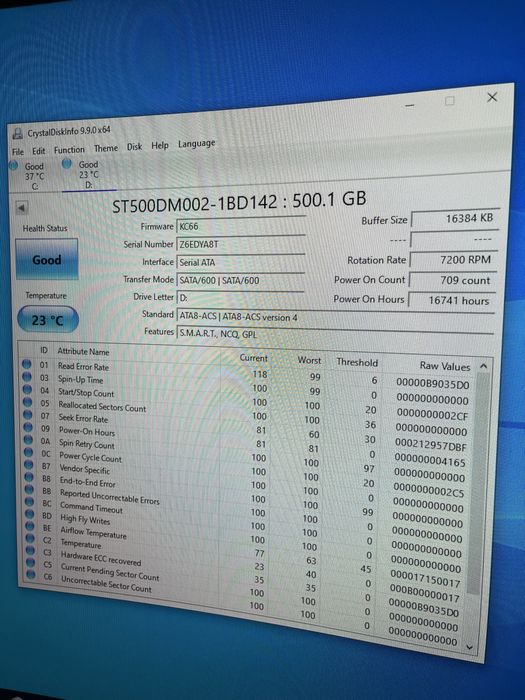Select the D: drive Good 23 °C tab
The width and height of the screenshot is (525, 700).
[x=87, y=174]
